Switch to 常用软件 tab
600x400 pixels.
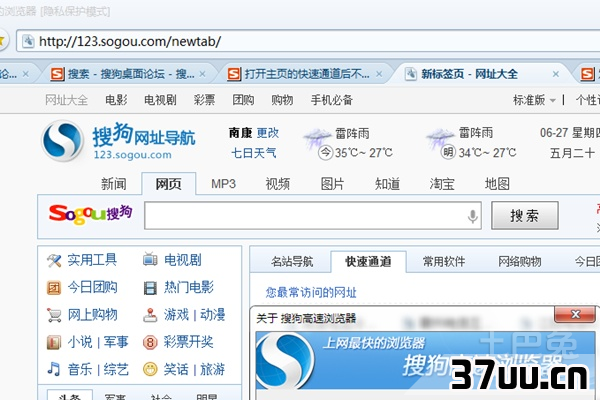[444, 262]
